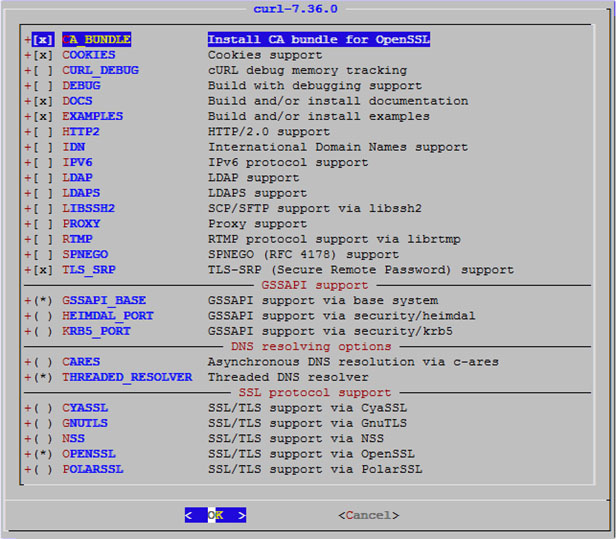Click 'TLS-SRP (Secure Remote Password) support' text
This screenshot has height=539, width=616.
(361, 270)
